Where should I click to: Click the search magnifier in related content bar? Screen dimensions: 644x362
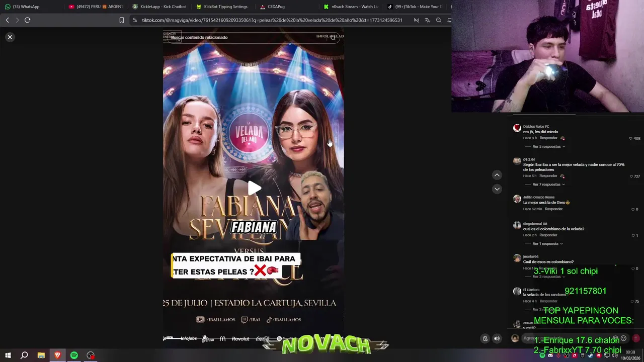333,37
